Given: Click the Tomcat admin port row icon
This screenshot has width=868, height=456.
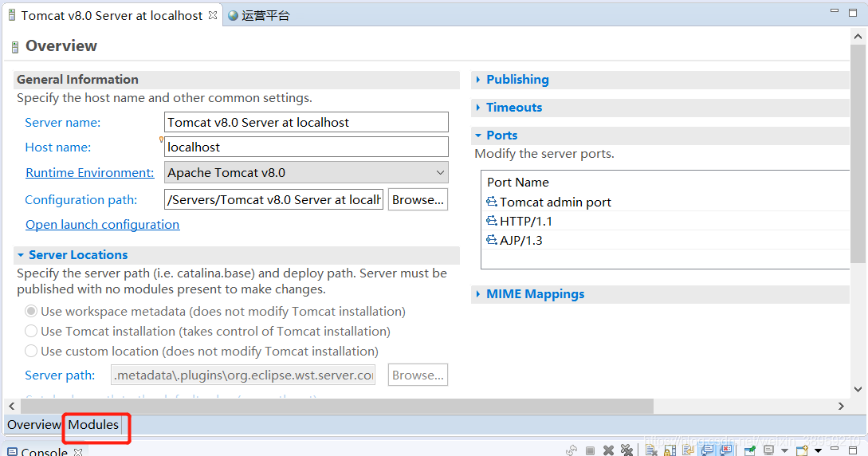Looking at the screenshot, I should tap(492, 202).
